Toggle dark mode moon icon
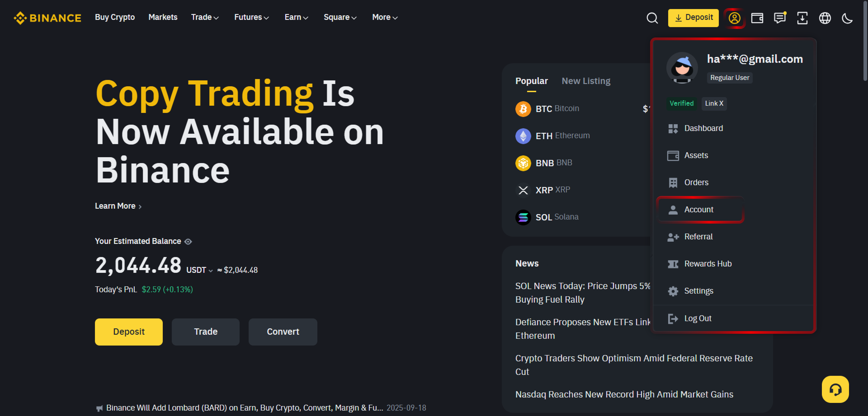 coord(847,18)
